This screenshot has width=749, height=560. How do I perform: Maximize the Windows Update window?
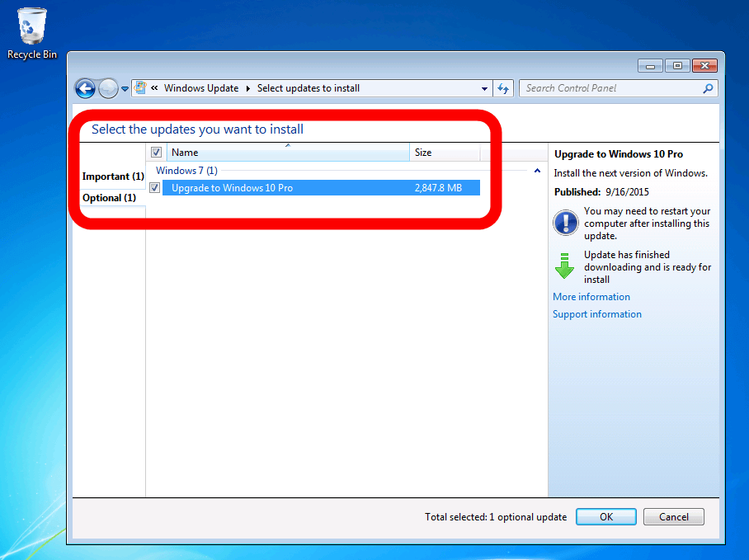click(677, 66)
